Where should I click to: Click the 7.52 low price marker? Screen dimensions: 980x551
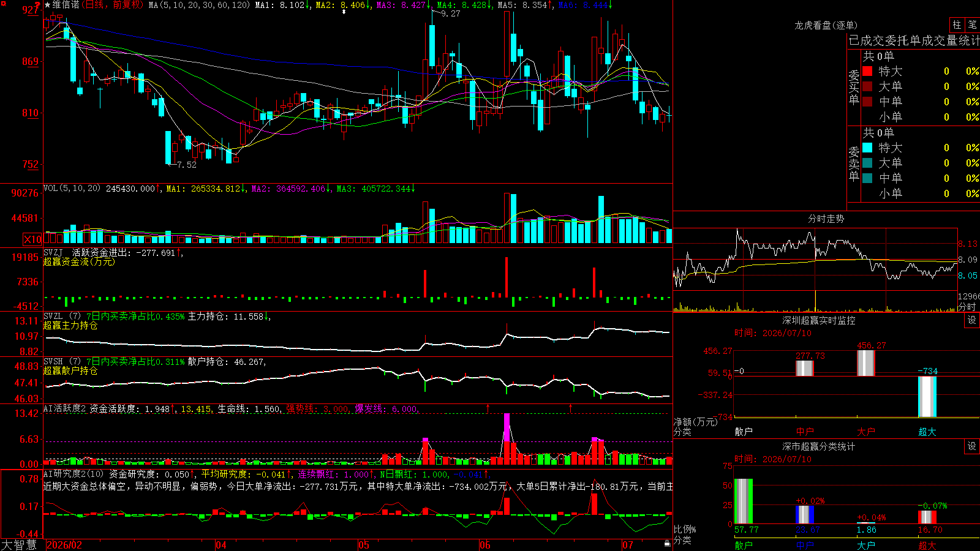(x=187, y=165)
